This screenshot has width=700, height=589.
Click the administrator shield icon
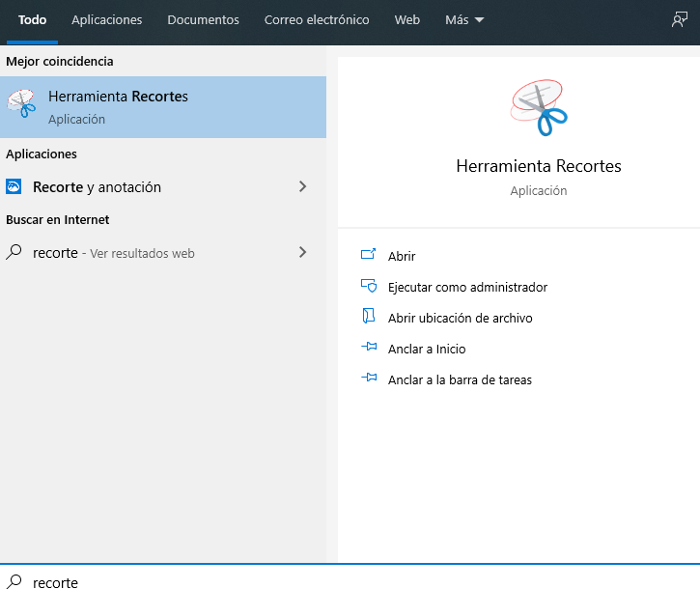(369, 286)
